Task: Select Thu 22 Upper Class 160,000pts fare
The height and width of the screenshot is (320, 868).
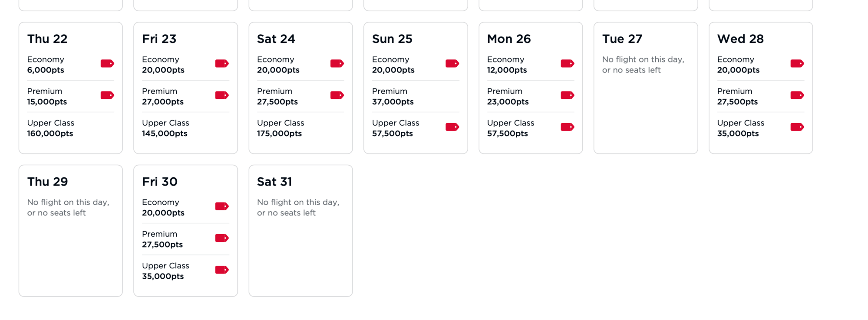Action: point(50,128)
